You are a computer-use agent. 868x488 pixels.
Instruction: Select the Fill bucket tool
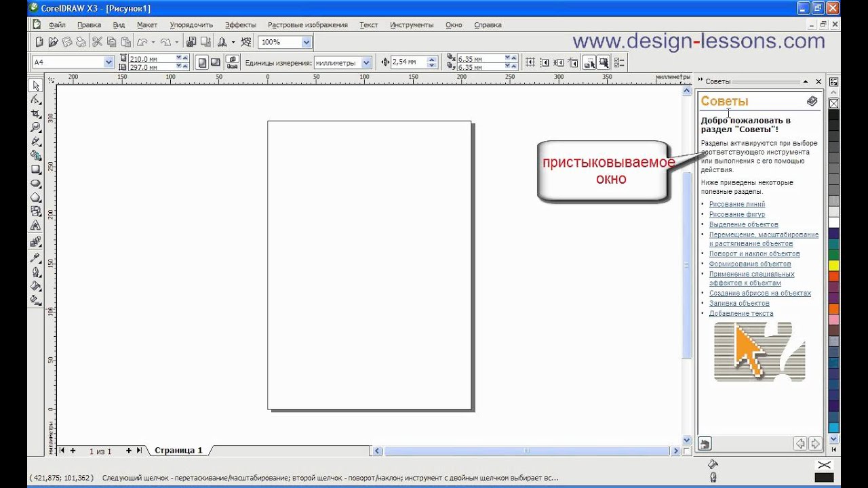[x=35, y=285]
